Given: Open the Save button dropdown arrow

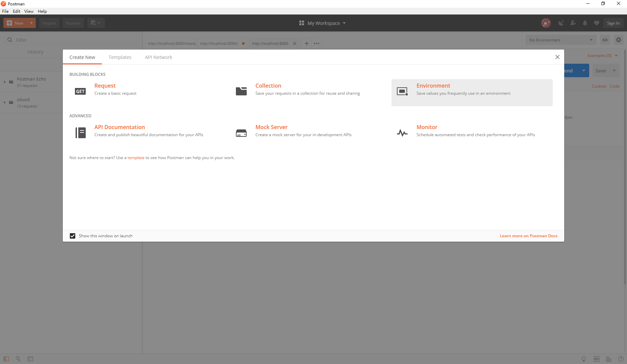Looking at the screenshot, I should [614, 70].
